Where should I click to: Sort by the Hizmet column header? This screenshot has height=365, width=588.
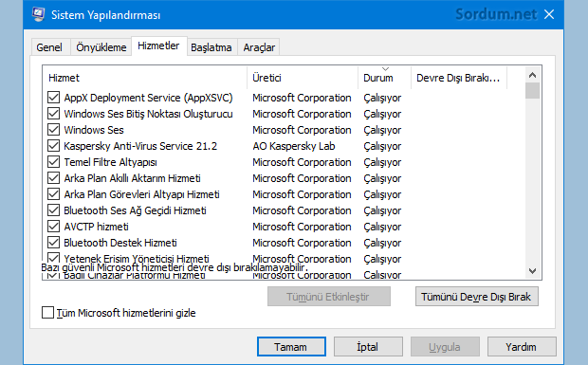145,78
